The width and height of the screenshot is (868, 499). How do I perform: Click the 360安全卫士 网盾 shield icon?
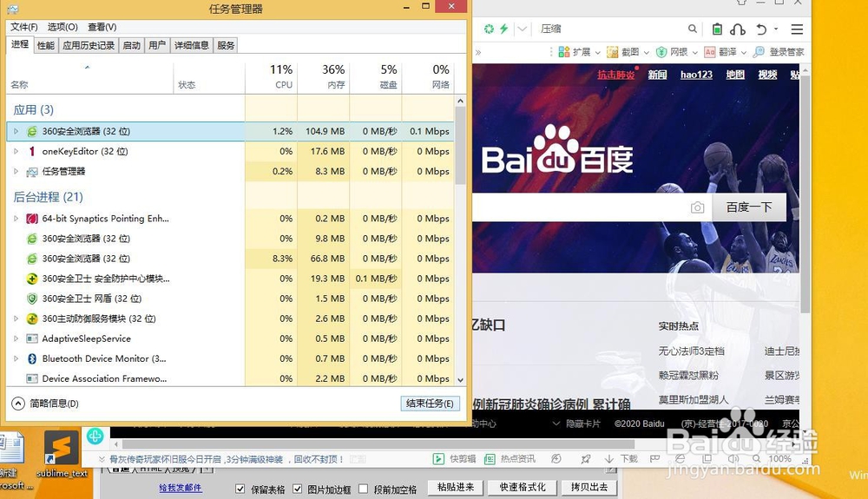pyautogui.click(x=32, y=299)
